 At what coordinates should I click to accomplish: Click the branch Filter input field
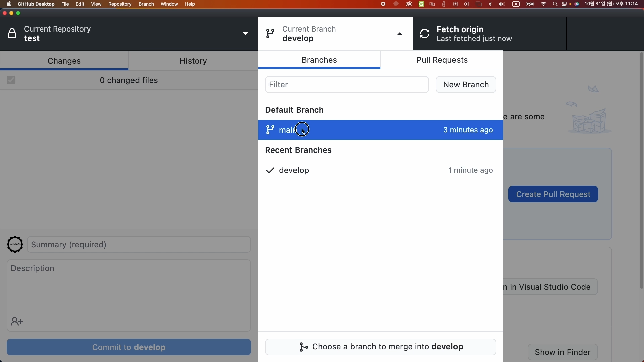(x=347, y=85)
